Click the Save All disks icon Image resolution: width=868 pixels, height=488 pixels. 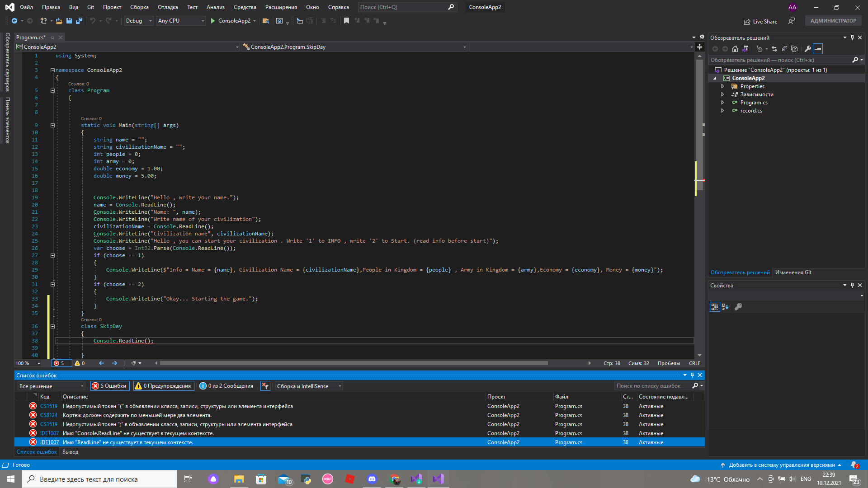79,21
